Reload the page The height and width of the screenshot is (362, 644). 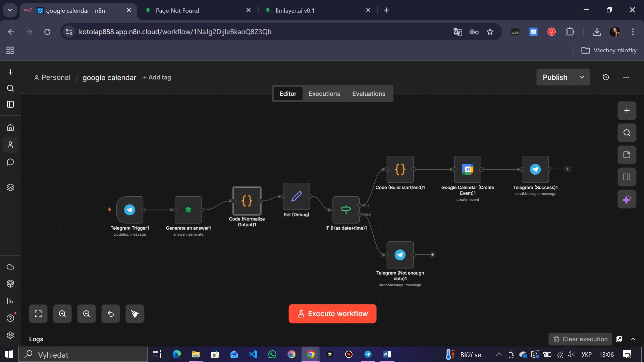[x=47, y=32]
